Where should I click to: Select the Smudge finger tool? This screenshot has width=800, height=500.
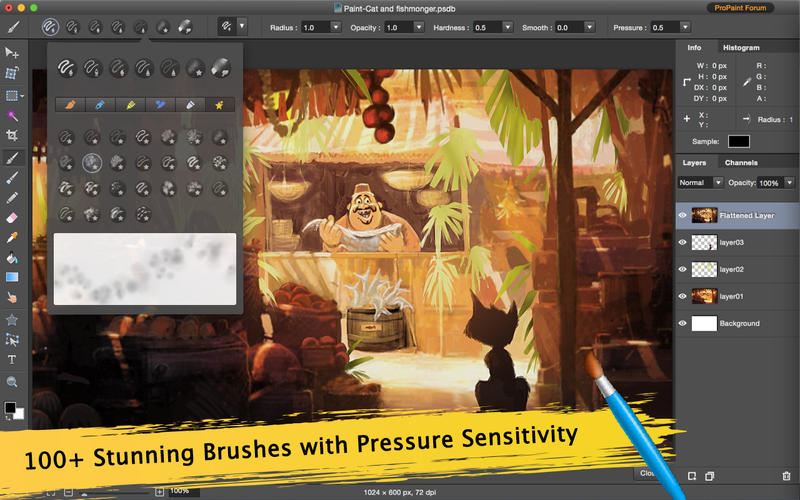[12, 297]
